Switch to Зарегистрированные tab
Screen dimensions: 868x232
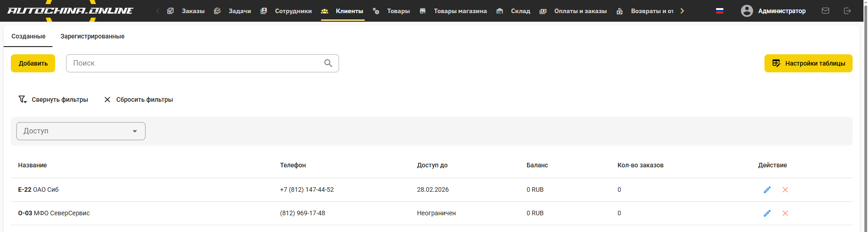(x=92, y=36)
